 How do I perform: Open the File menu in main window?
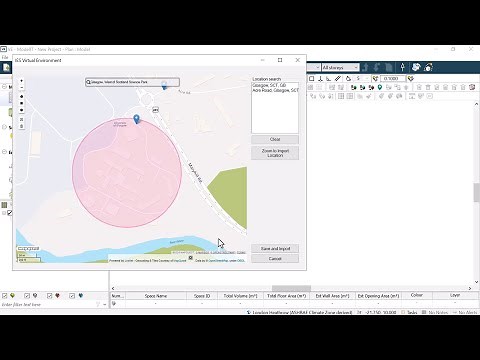[x=5, y=57]
